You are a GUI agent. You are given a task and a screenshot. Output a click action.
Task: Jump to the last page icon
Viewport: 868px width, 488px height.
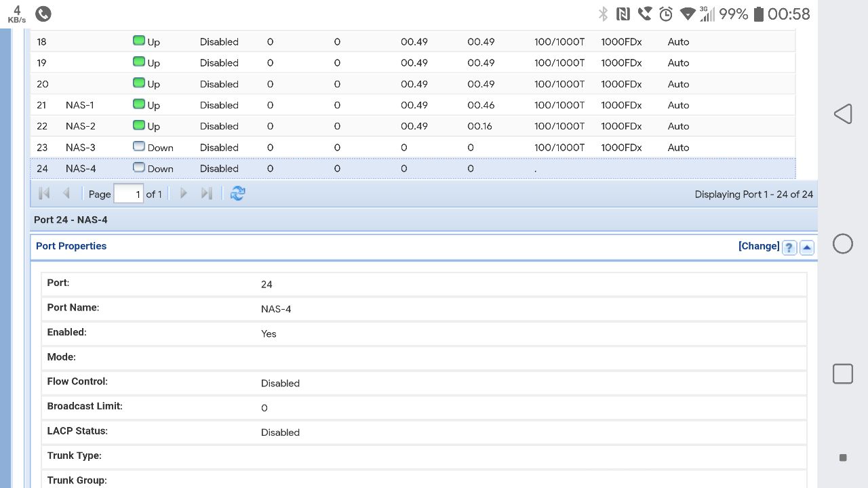pyautogui.click(x=207, y=194)
